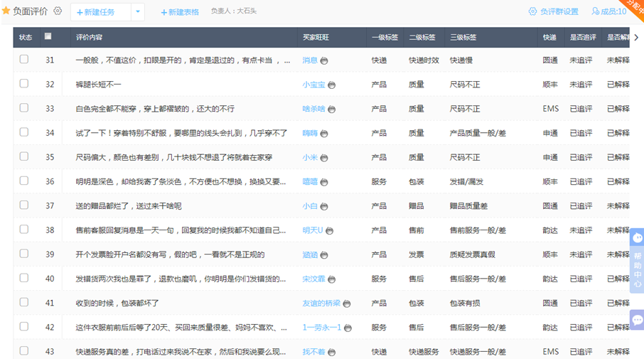Screen dimensions: 644x359
Task: Click the chat icon beside buyer 小宝宝
Action: [x=331, y=85]
